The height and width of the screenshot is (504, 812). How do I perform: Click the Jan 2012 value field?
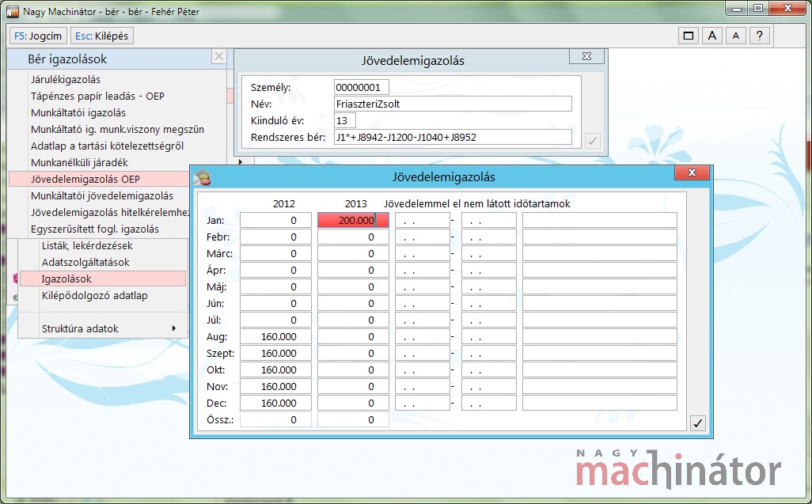[275, 220]
